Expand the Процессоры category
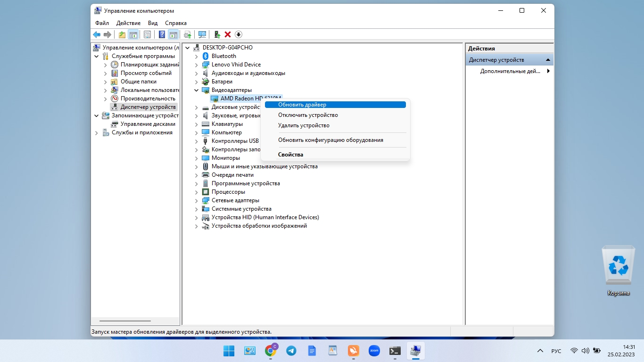Image resolution: width=644 pixels, height=362 pixels. pyautogui.click(x=197, y=192)
